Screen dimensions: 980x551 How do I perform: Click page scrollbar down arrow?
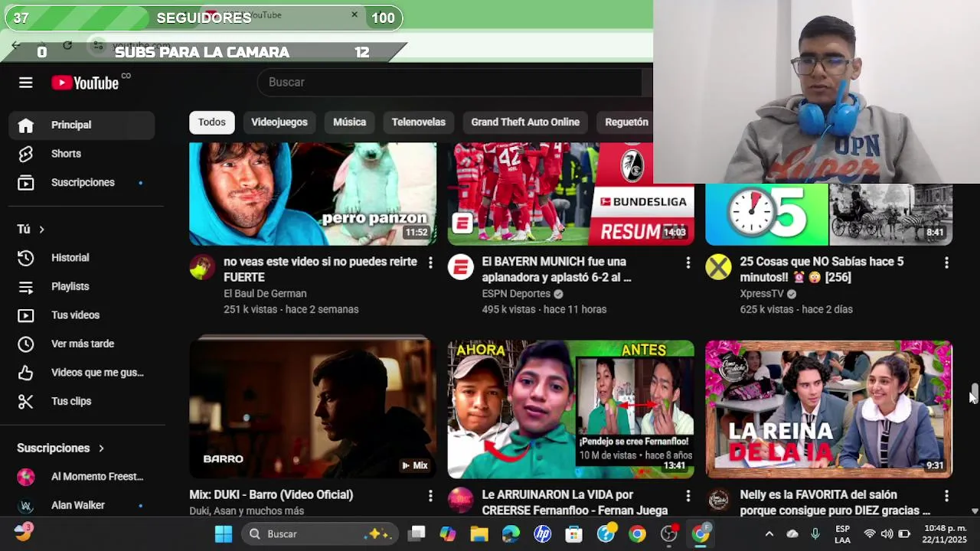(975, 510)
